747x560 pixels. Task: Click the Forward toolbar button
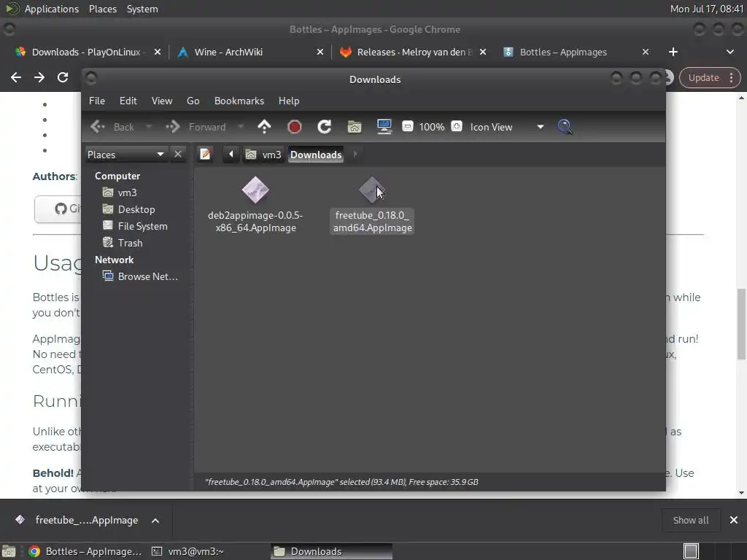(x=196, y=127)
